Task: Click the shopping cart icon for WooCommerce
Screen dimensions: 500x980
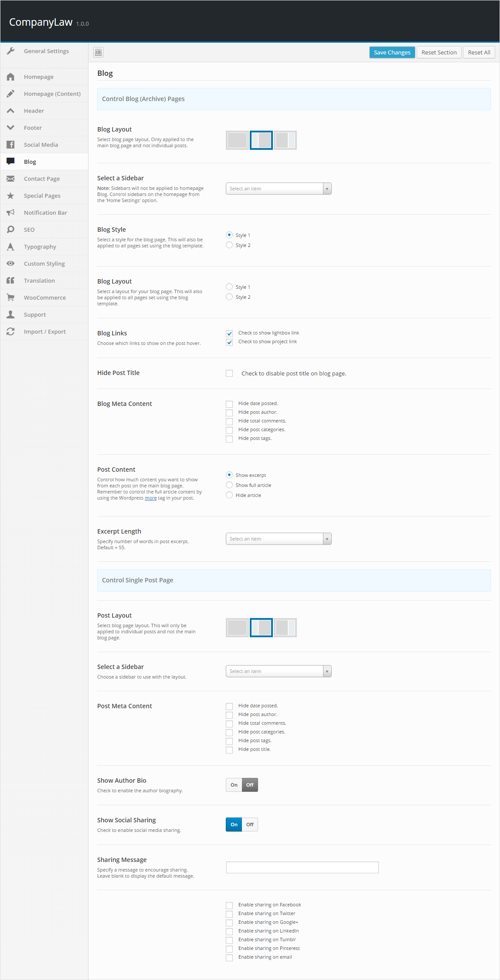Action: (11, 297)
